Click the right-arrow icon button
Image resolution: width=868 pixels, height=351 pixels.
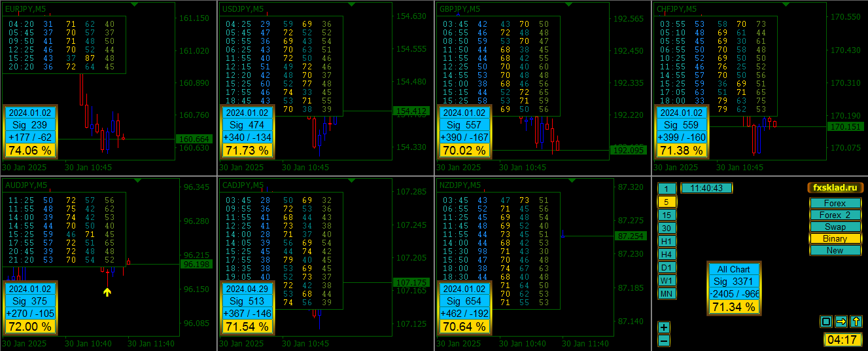pyautogui.click(x=841, y=322)
